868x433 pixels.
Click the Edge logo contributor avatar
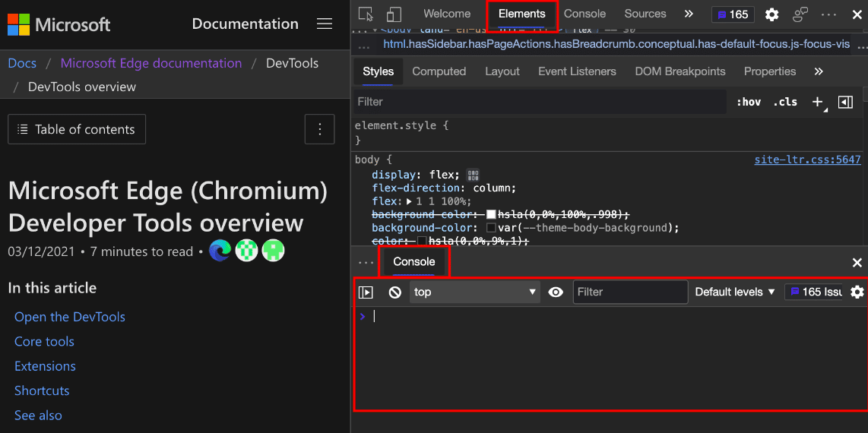tap(220, 251)
